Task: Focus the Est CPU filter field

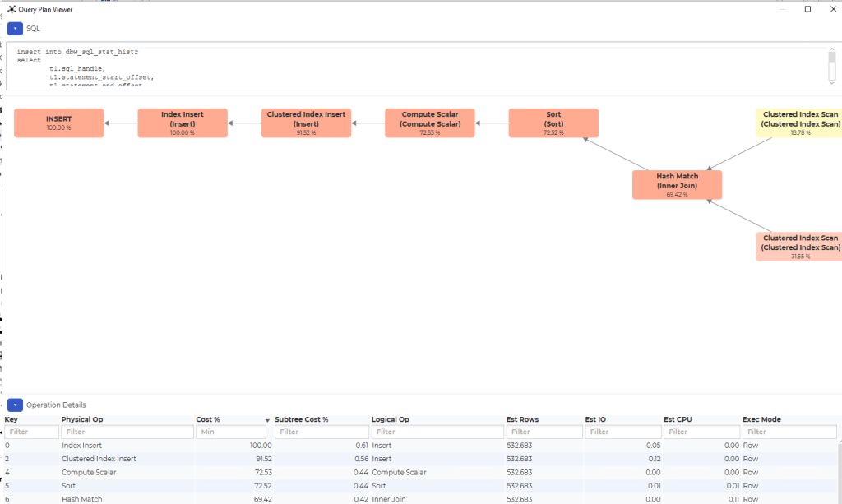Action: point(702,432)
